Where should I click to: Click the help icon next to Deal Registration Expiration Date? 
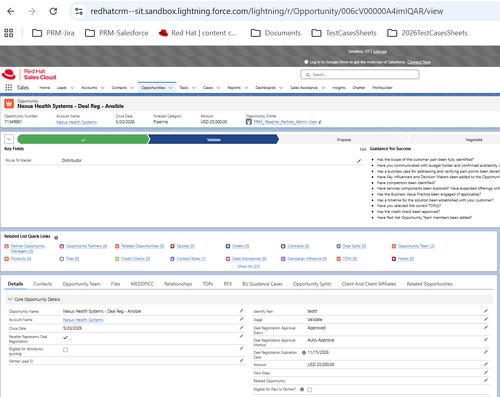click(x=304, y=353)
